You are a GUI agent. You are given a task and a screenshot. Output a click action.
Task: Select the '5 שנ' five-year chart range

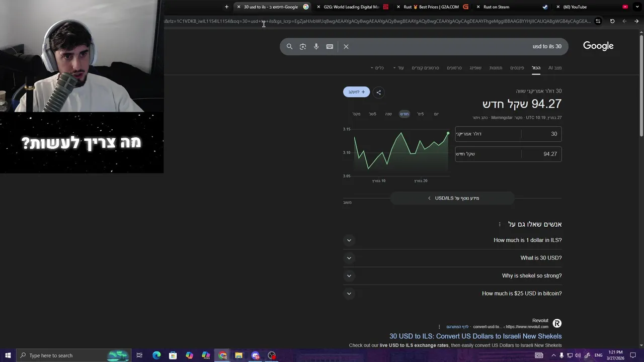(x=372, y=114)
